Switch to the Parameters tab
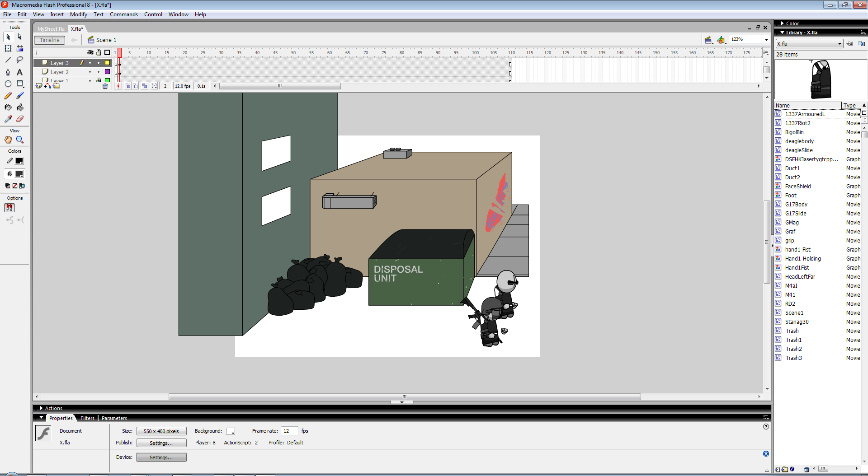Screen dimensions: 868x476 (x=114, y=418)
